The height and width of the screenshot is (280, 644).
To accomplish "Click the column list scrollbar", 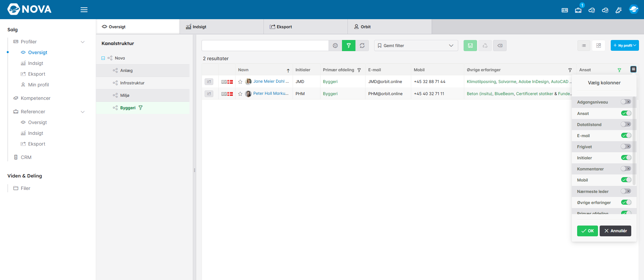I will (x=634, y=141).
